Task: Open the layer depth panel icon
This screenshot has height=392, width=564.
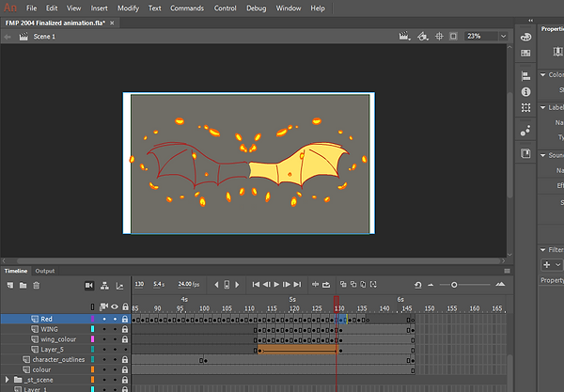Action: 119,286
